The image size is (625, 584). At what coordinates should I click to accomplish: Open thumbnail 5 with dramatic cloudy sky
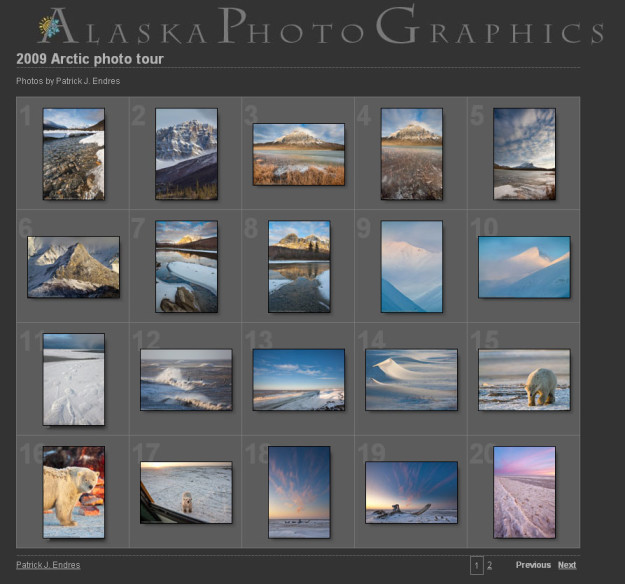(524, 154)
